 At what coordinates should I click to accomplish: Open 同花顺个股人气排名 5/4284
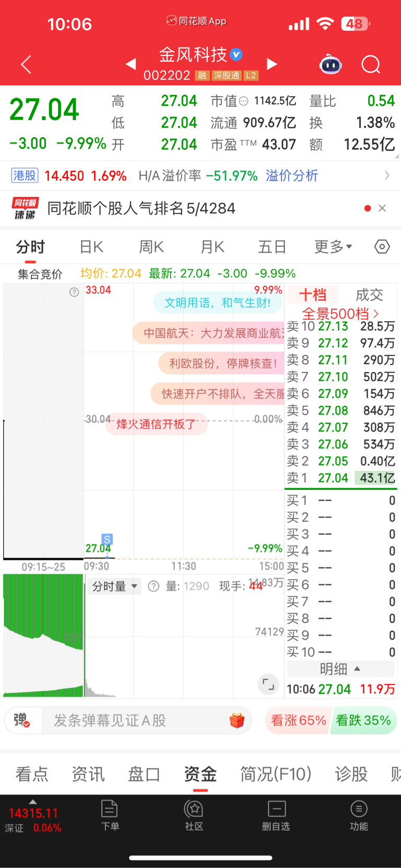click(x=141, y=208)
